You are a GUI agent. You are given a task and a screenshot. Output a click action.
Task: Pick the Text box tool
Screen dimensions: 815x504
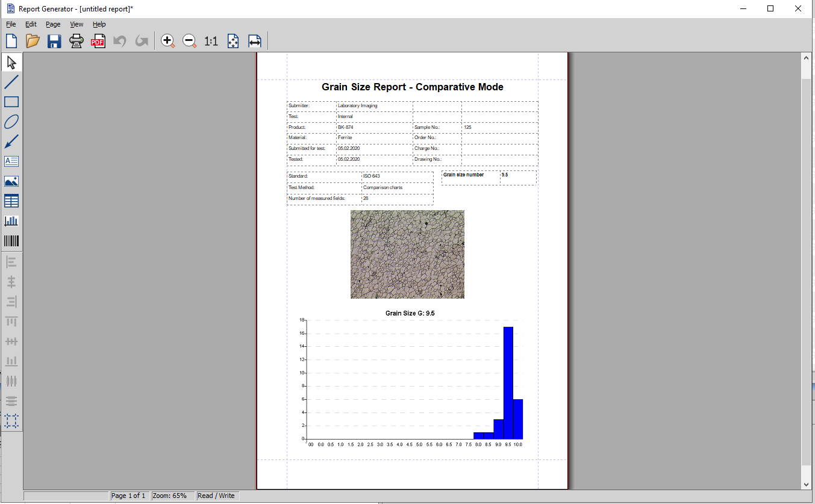[x=11, y=161]
